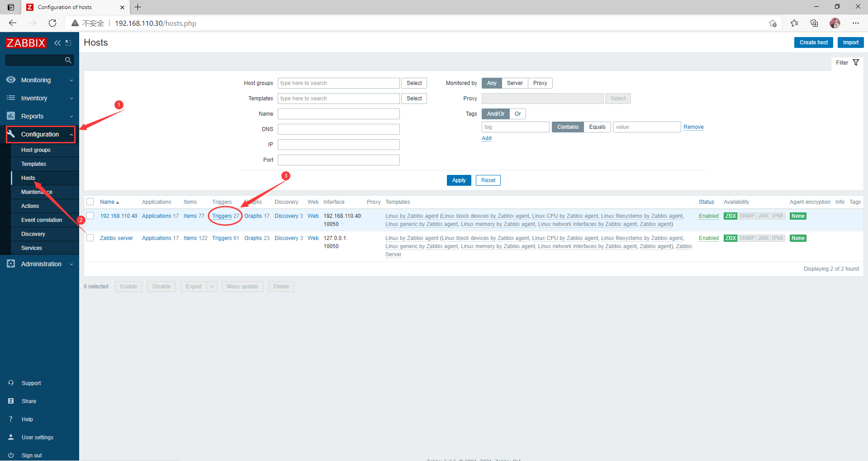Open browser settings ellipsis menu

tap(856, 23)
